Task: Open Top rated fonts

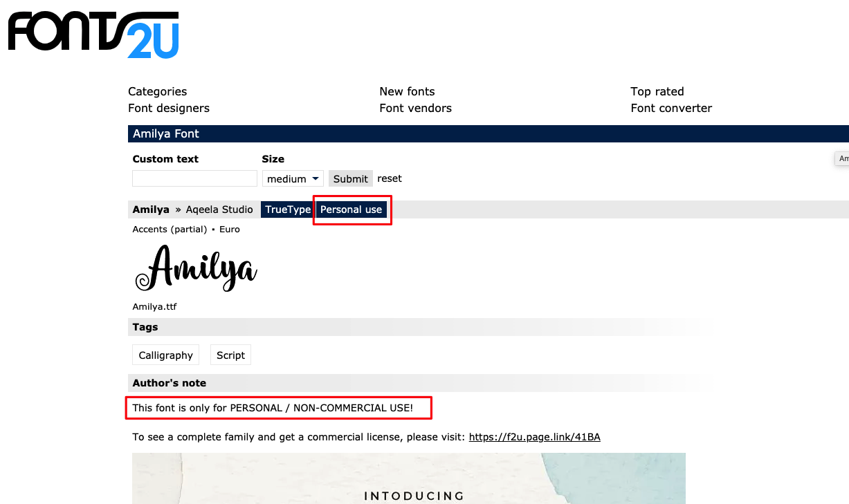Action: [657, 91]
